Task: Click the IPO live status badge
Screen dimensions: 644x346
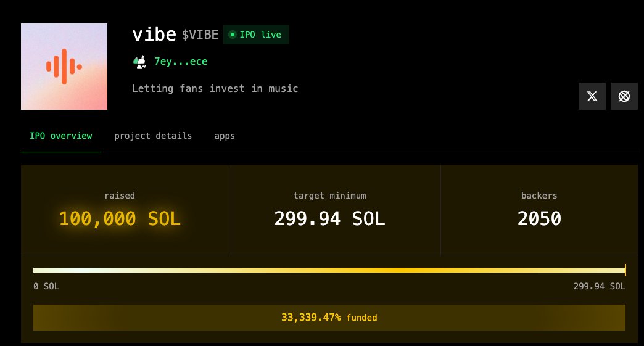Action: point(256,35)
